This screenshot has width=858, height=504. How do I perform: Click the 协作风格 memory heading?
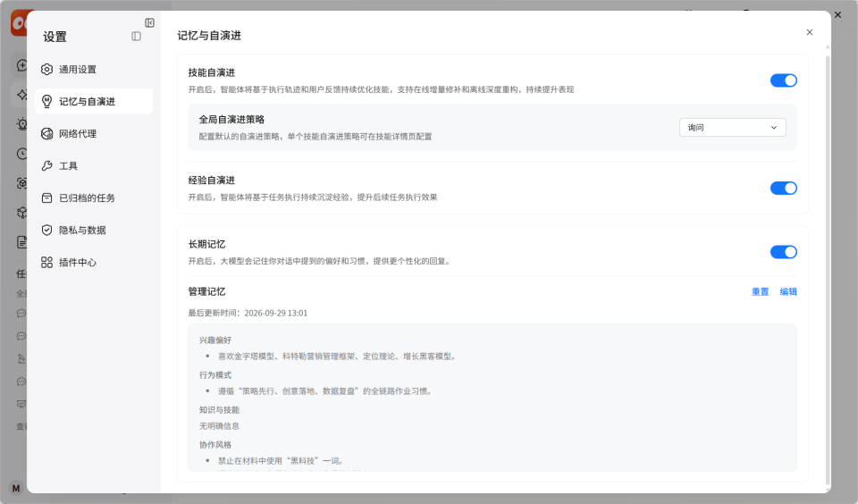215,444
